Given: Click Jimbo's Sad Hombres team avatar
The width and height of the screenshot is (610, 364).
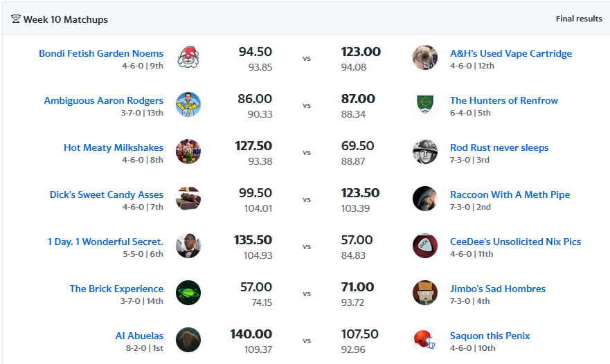Looking at the screenshot, I should point(424,293).
